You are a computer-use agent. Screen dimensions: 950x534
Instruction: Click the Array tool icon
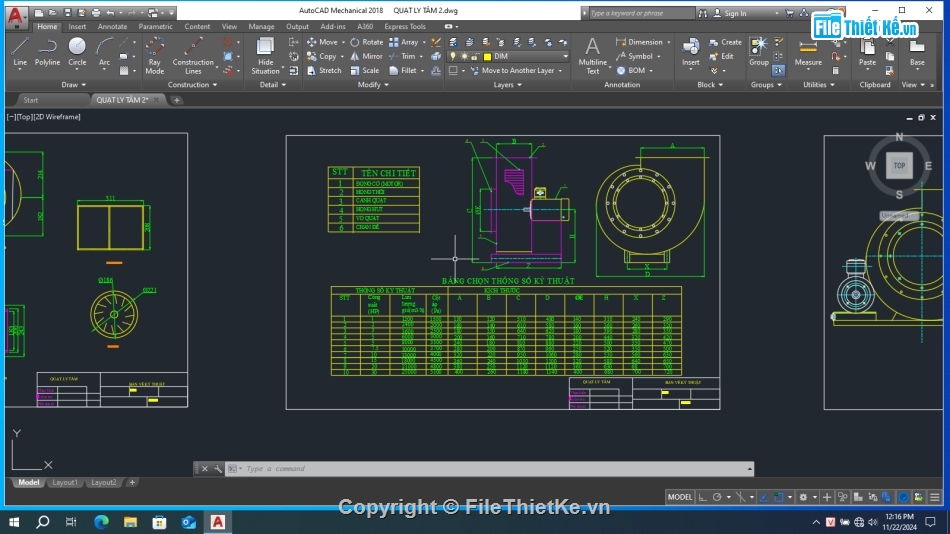(394, 42)
